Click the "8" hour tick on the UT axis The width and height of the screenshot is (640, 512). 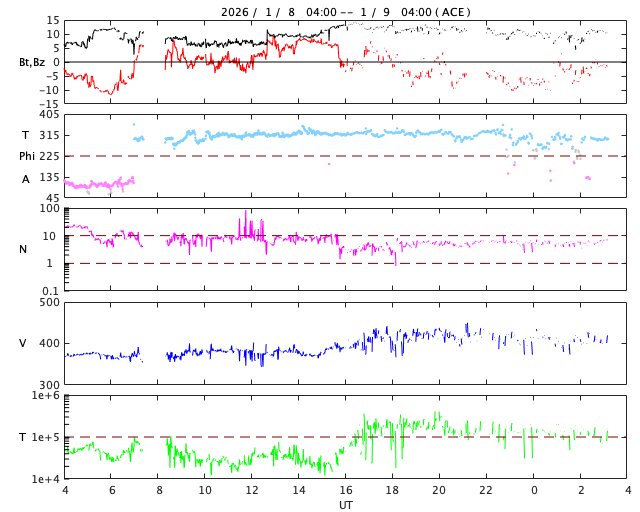(x=159, y=490)
